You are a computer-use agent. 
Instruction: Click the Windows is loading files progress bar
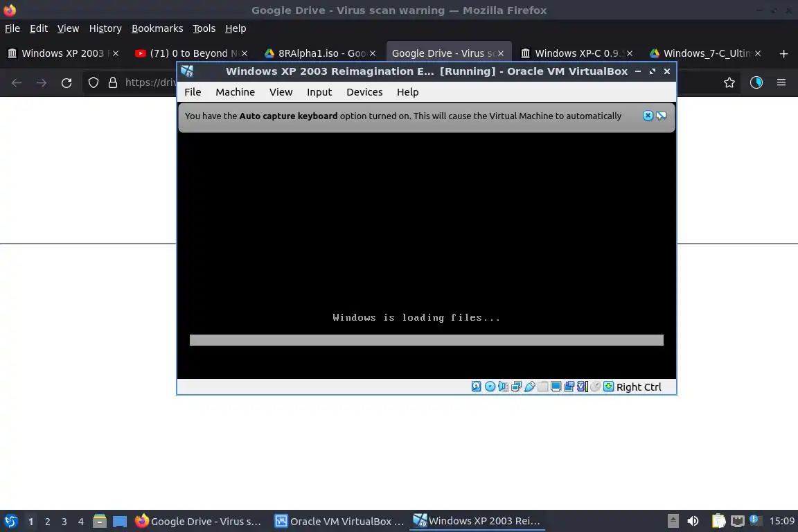pos(427,340)
